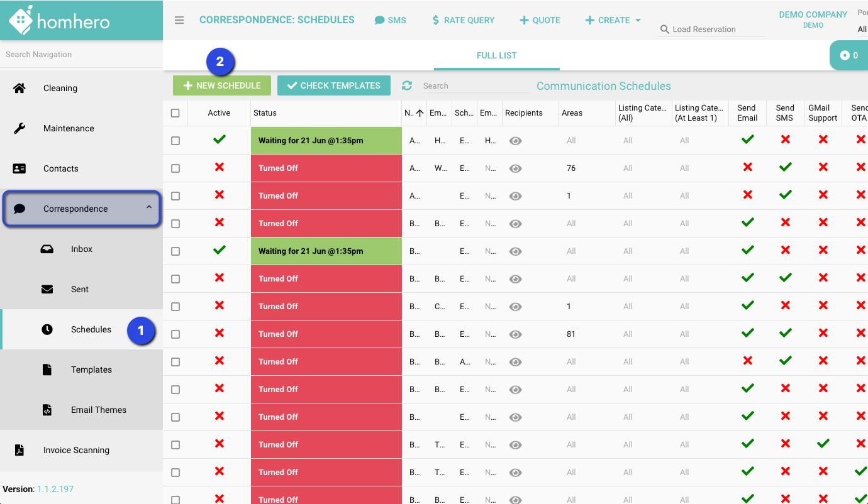The height and width of the screenshot is (504, 868).
Task: Open Templates in the sidebar
Action: click(91, 370)
